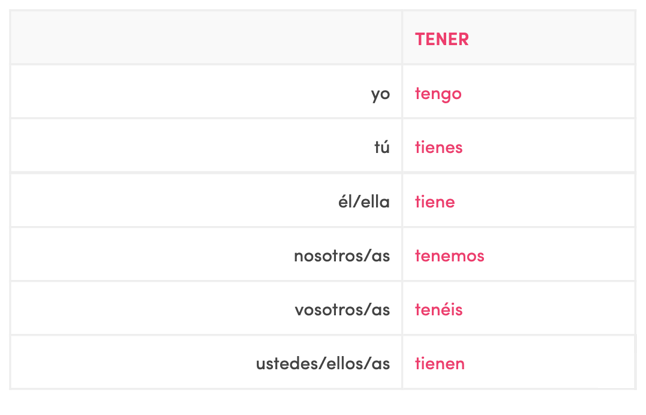
Task: Click the conjugation 'tengo'
Action: [438, 93]
